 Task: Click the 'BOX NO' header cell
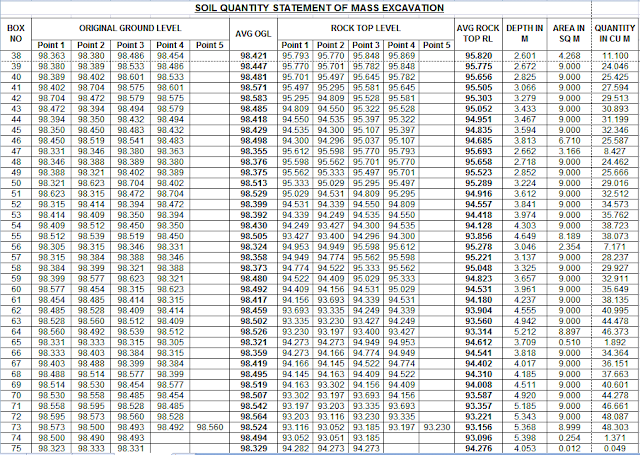pyautogui.click(x=16, y=33)
